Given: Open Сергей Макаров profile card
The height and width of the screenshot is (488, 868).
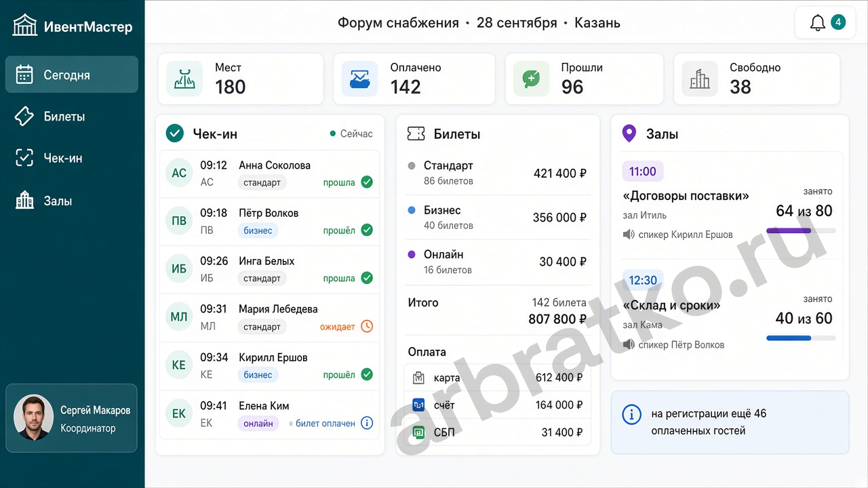Looking at the screenshot, I should click(71, 418).
